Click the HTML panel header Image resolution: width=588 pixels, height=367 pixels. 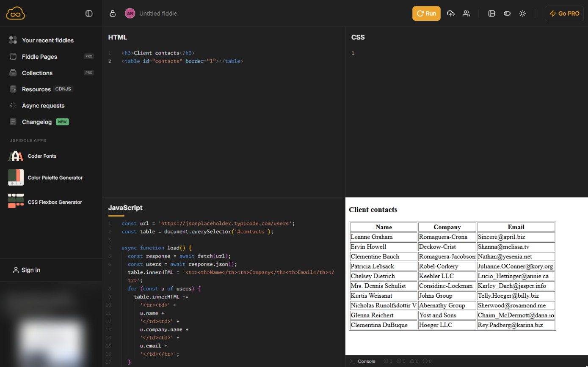[x=118, y=37]
